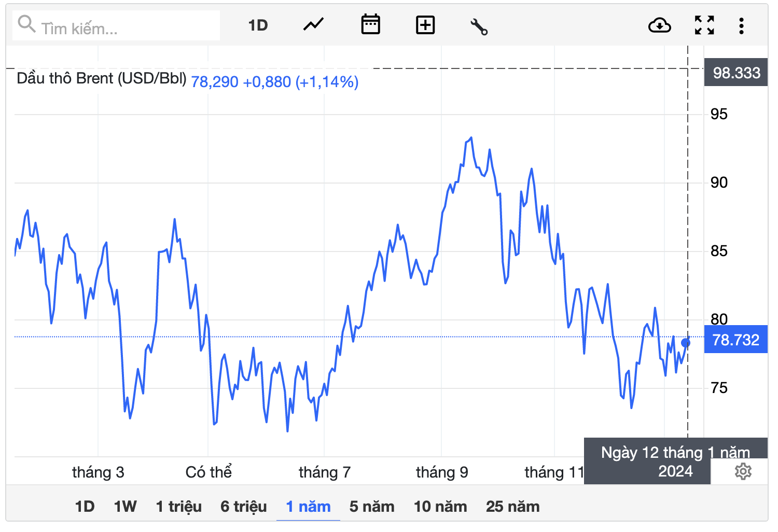This screenshot has height=532, width=778.
Task: Focus the Tìm kiếm search field
Action: pos(116,25)
